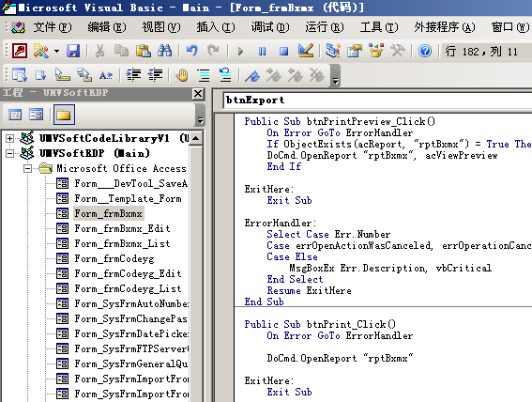
Task: Collapse the UMVSoftRDP (Main) project node
Action: click(9, 153)
